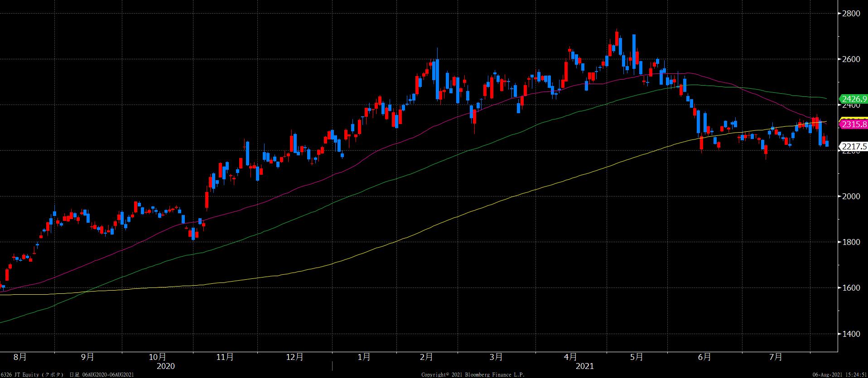Click the 12月 month label

pyautogui.click(x=295, y=357)
